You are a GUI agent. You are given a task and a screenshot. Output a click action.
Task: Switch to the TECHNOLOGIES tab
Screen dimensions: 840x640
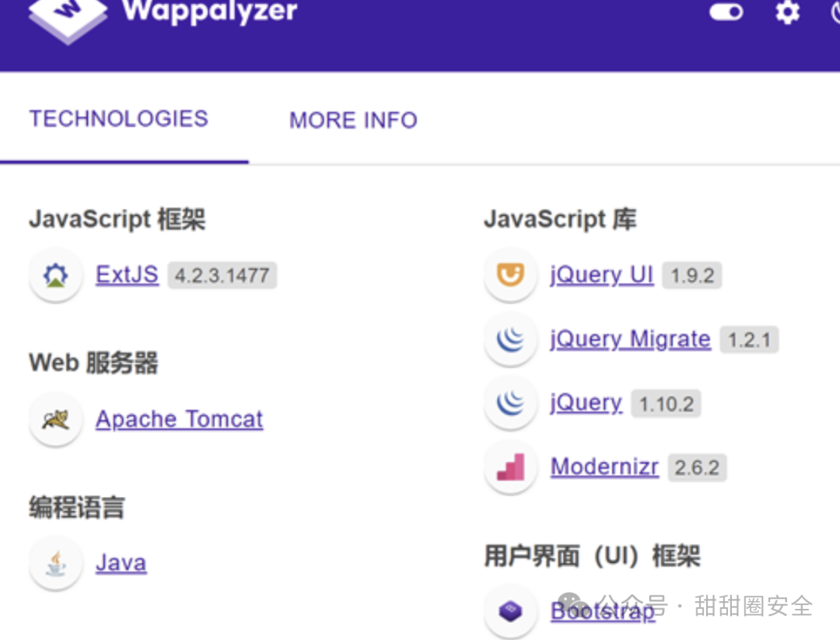coord(118,119)
